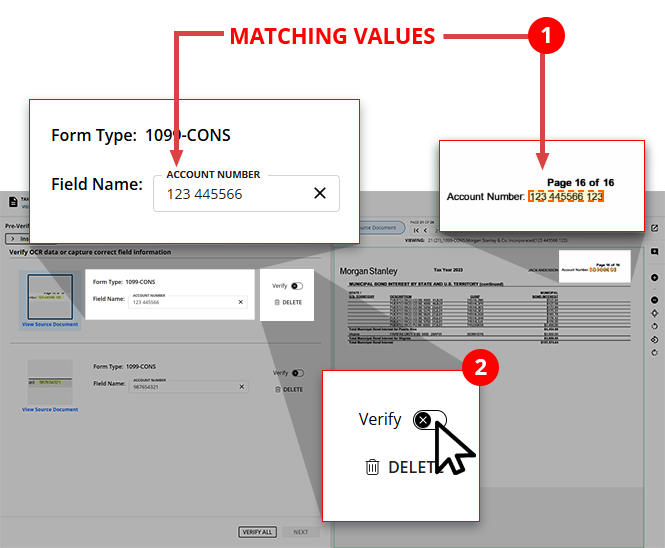The height and width of the screenshot is (548, 665).
Task: Zoom in on the source document
Action: point(654,277)
